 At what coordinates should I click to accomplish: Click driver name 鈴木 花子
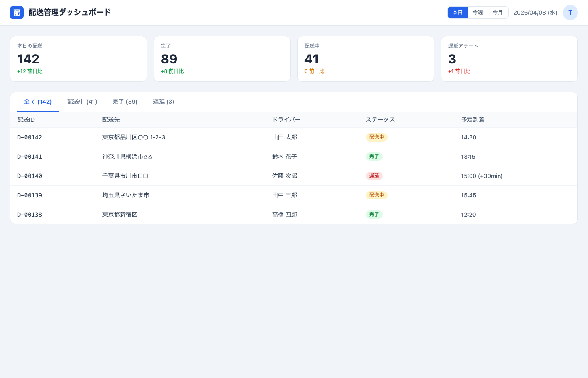284,157
